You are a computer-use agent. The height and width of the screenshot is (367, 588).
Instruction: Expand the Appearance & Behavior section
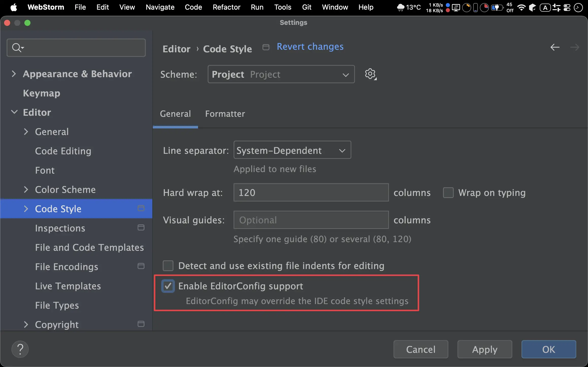coord(14,74)
